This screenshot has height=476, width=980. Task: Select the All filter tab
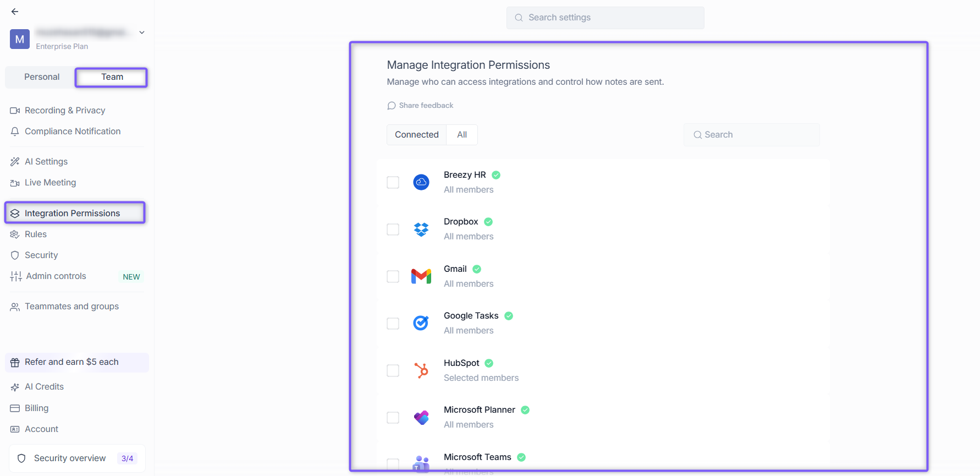coord(462,135)
